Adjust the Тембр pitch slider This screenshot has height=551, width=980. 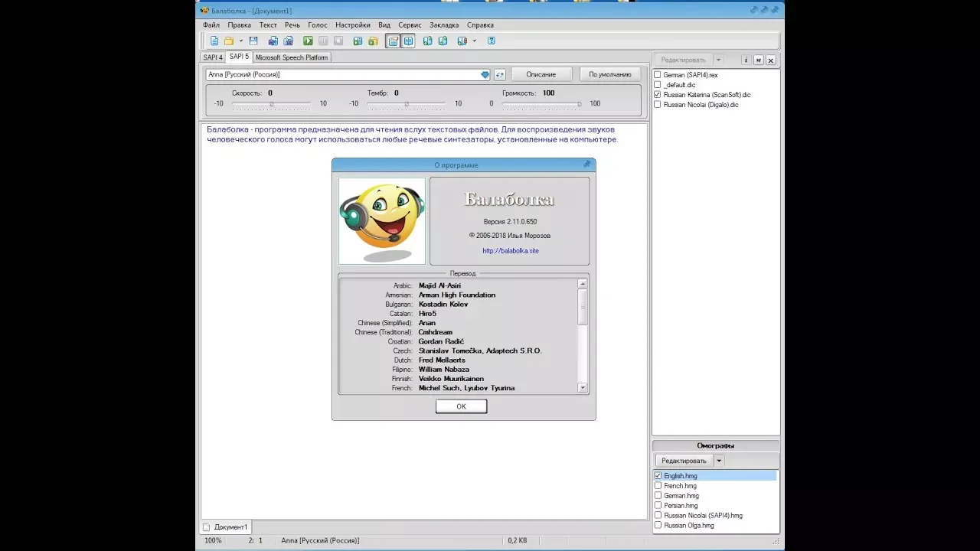pyautogui.click(x=407, y=103)
